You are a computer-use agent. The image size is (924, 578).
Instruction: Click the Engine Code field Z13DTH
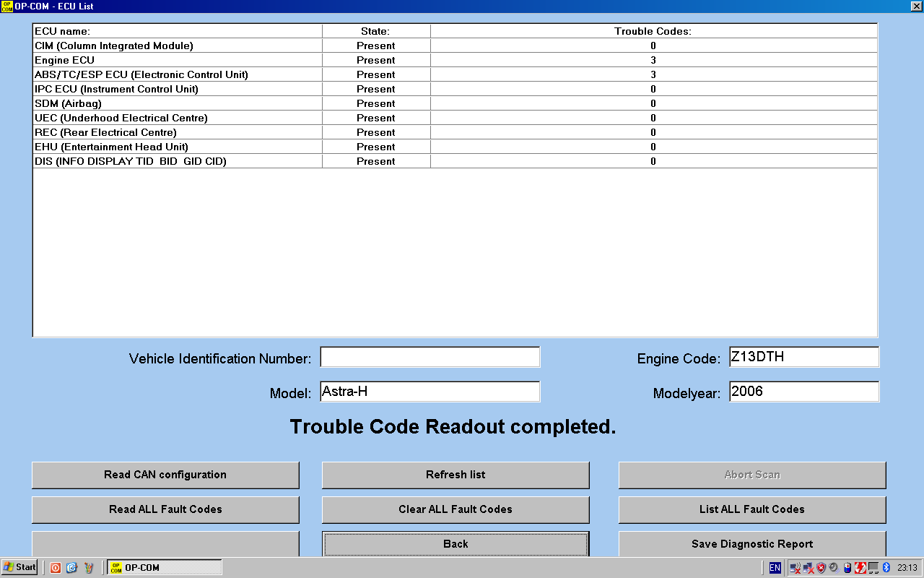[x=804, y=357]
